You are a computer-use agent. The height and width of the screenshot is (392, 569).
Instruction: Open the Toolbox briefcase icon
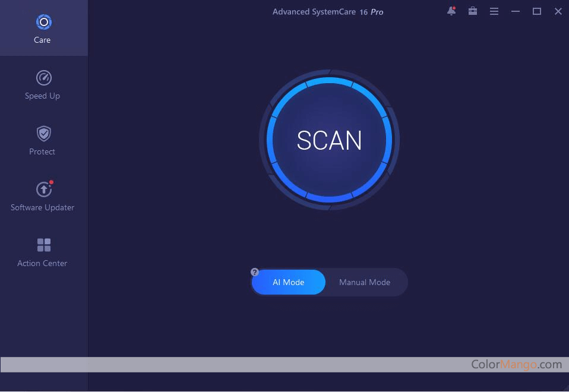click(x=473, y=11)
